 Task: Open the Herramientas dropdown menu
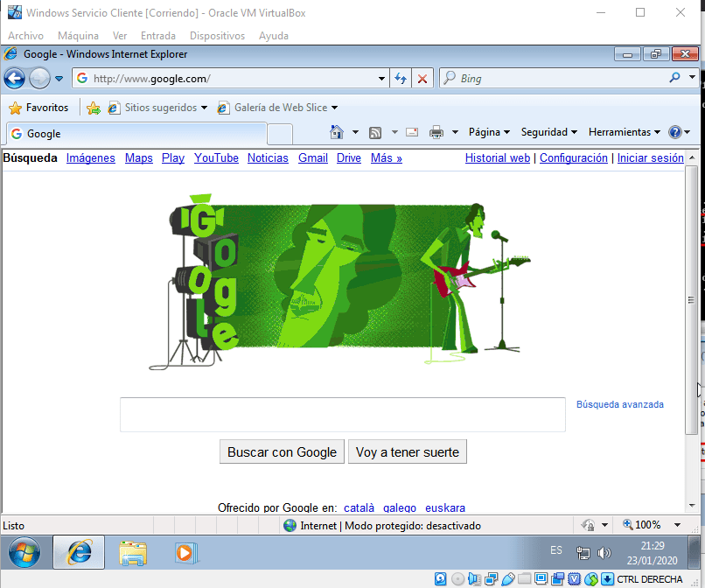click(x=625, y=132)
